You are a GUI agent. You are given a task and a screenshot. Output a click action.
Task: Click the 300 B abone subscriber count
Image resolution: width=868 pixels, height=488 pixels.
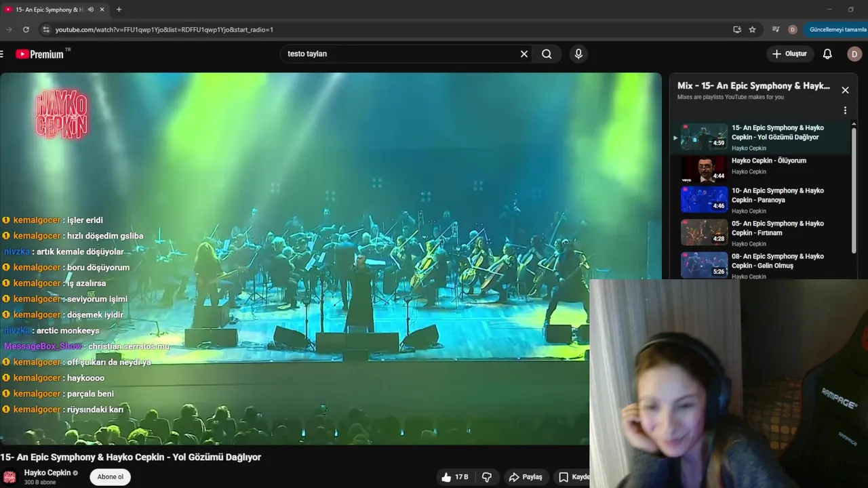[x=40, y=482]
